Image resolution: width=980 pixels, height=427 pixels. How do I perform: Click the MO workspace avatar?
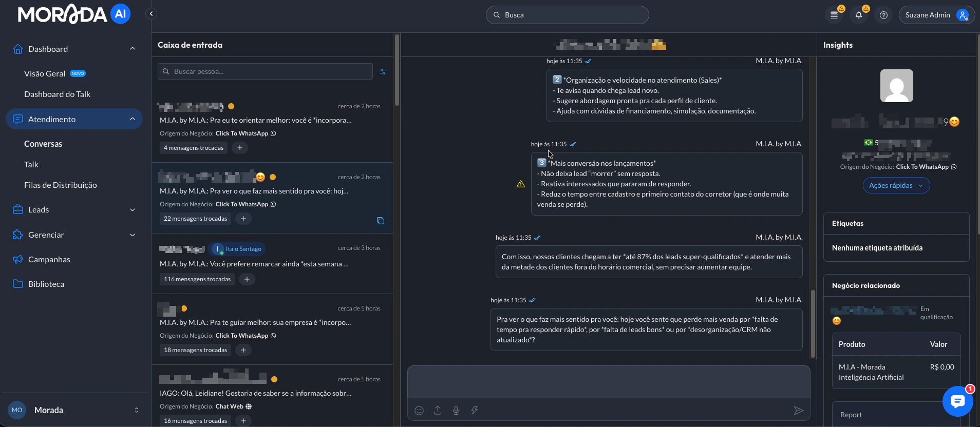(17, 410)
